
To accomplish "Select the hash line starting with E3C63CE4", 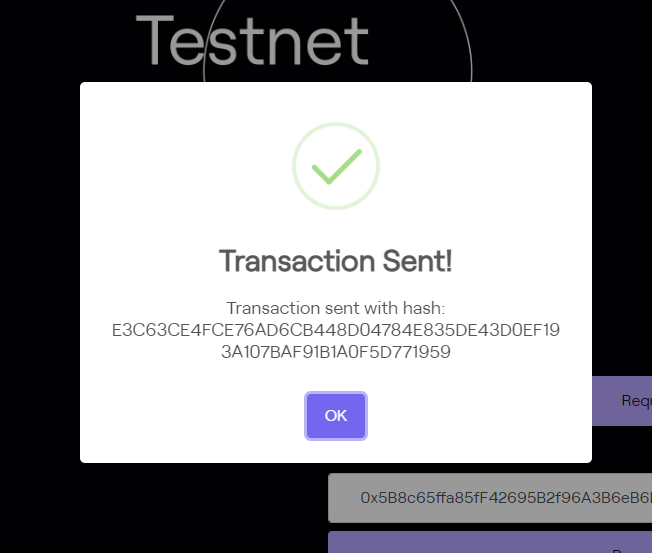I will (336, 330).
